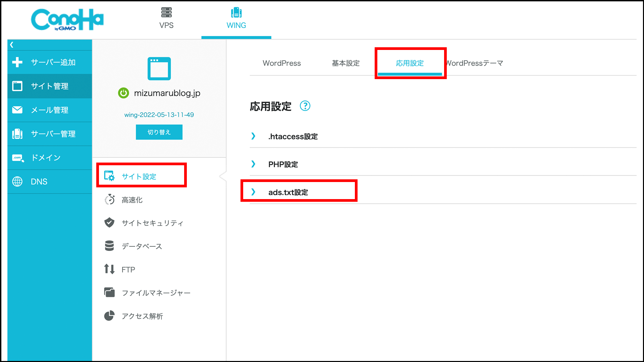The width and height of the screenshot is (644, 362).
Task: Click the up-down arrows icon for FTP
Action: pos(109,269)
